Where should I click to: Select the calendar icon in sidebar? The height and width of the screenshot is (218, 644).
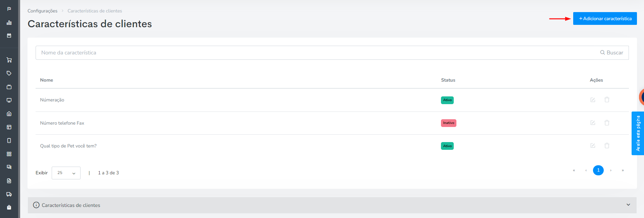pyautogui.click(x=9, y=36)
